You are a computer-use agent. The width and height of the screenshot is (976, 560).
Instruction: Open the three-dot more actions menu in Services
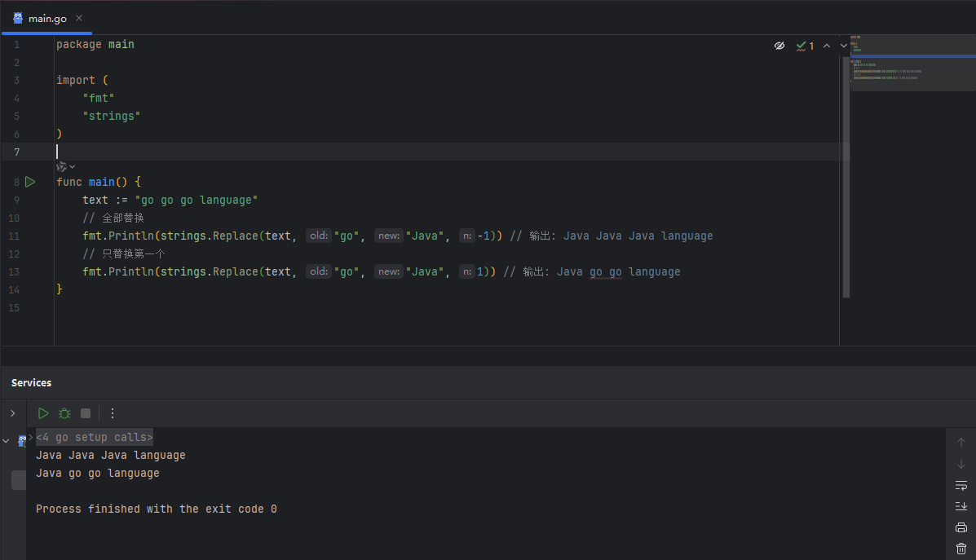click(113, 413)
